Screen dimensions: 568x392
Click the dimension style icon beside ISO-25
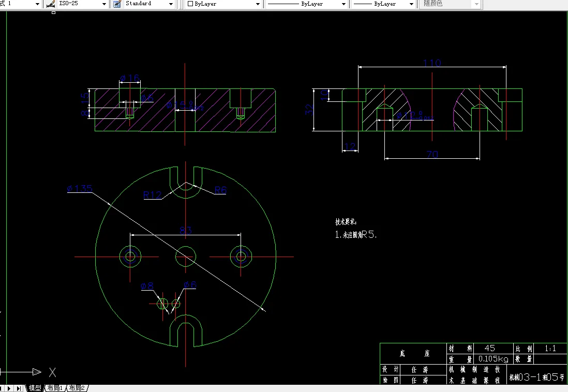pos(51,4)
